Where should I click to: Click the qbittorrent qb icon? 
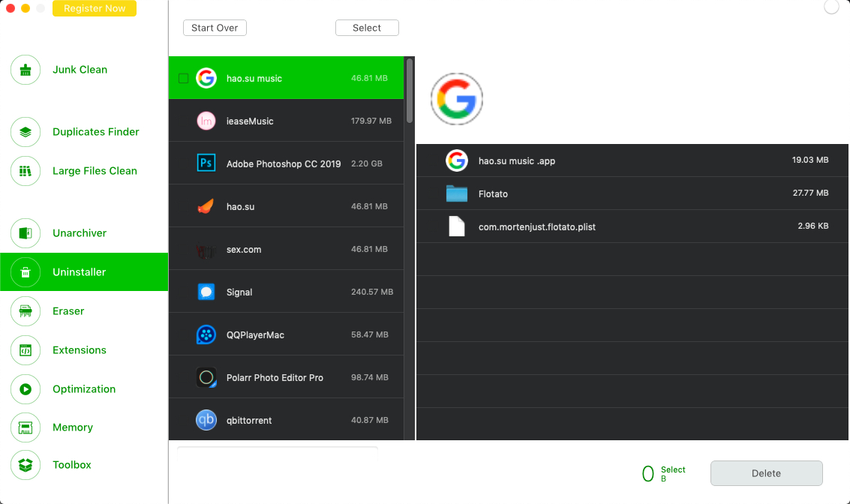click(206, 420)
